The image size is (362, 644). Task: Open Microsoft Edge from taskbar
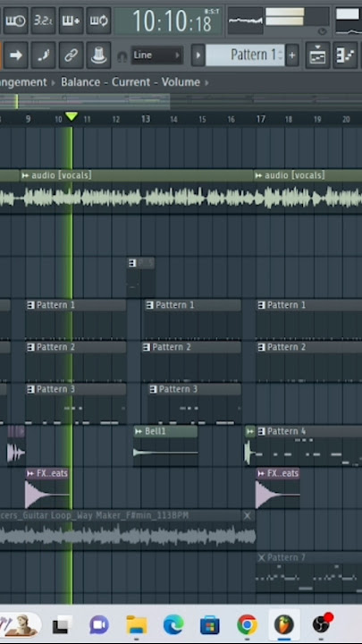click(x=173, y=625)
